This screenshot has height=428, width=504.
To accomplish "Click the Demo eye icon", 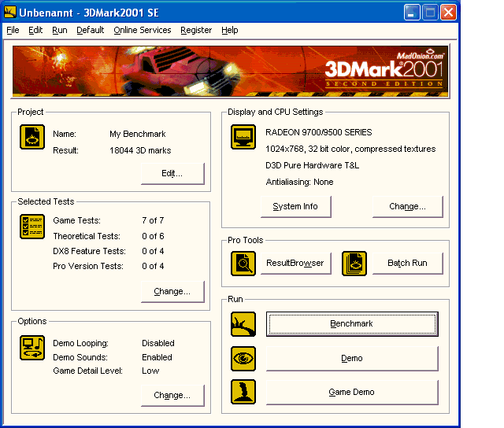I will [x=243, y=359].
